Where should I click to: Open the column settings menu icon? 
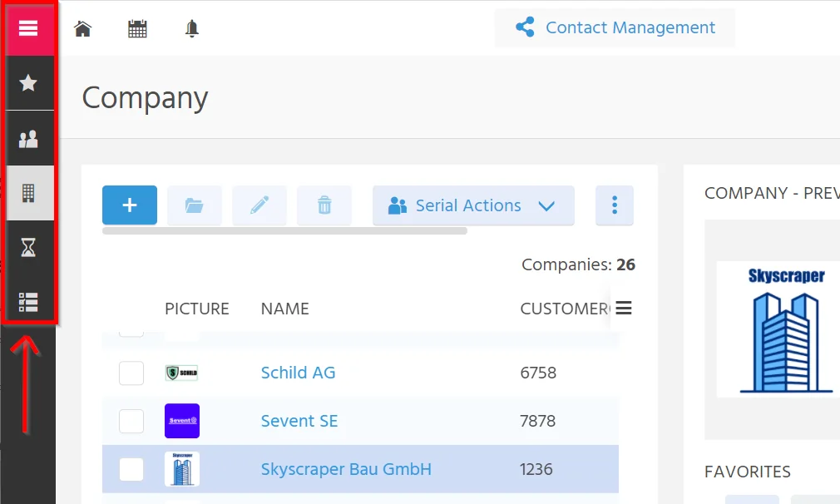[x=624, y=308]
